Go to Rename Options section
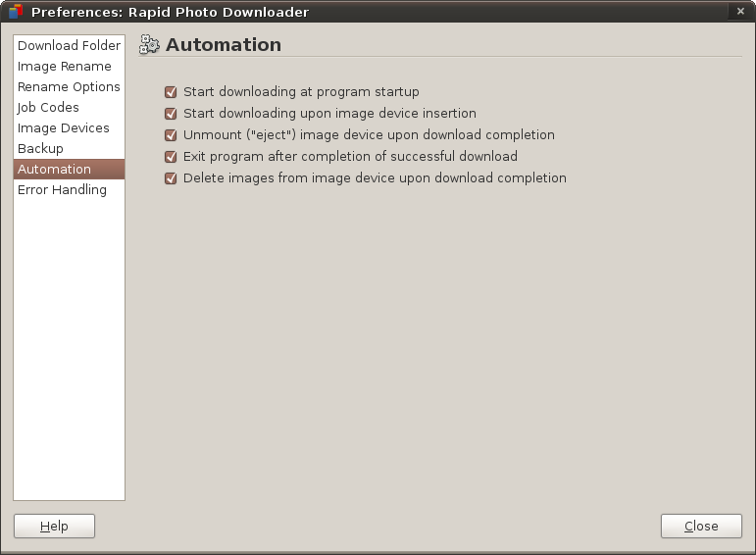756x555 pixels. point(69,87)
